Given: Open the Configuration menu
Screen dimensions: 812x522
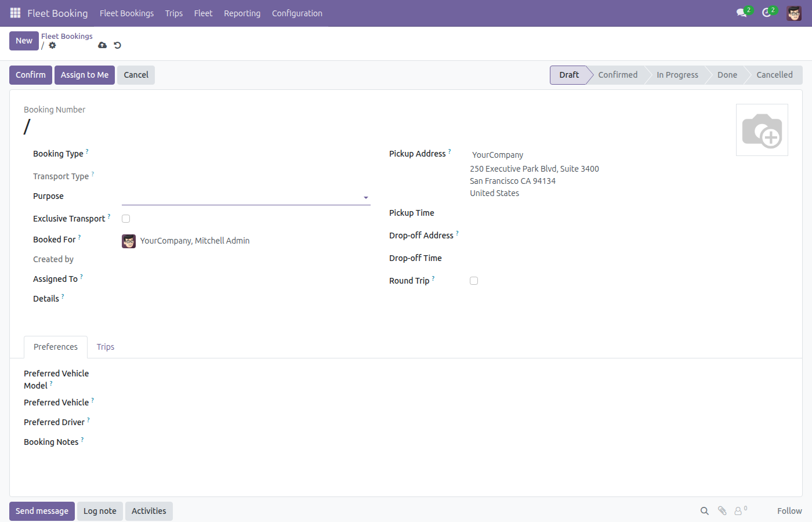Looking at the screenshot, I should click(x=297, y=13).
